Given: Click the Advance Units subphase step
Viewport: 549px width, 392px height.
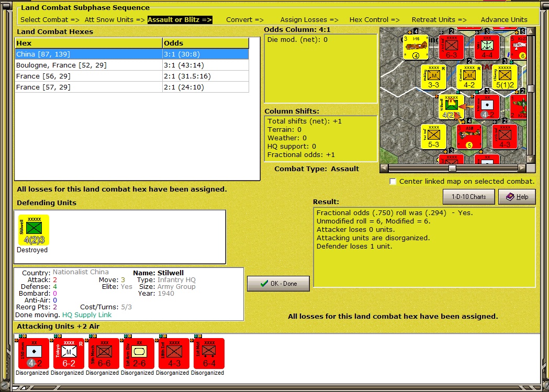Looking at the screenshot, I should point(504,20).
